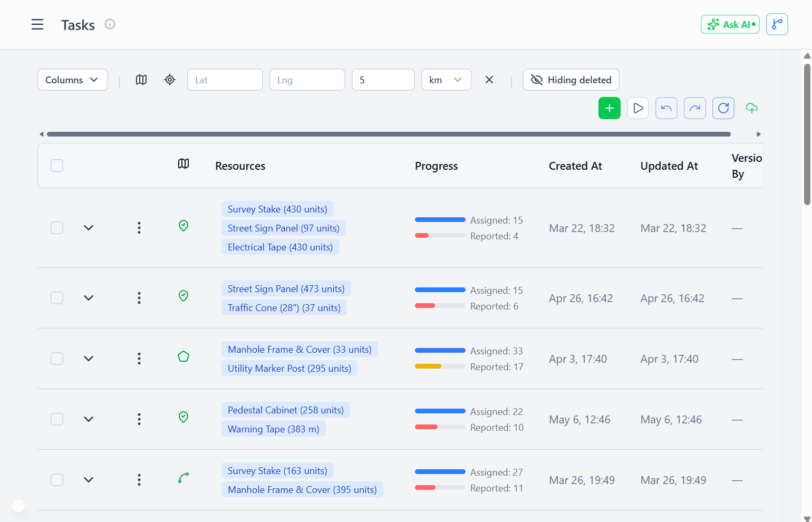812x522 pixels.
Task: Open the km unit dropdown
Action: [447, 80]
